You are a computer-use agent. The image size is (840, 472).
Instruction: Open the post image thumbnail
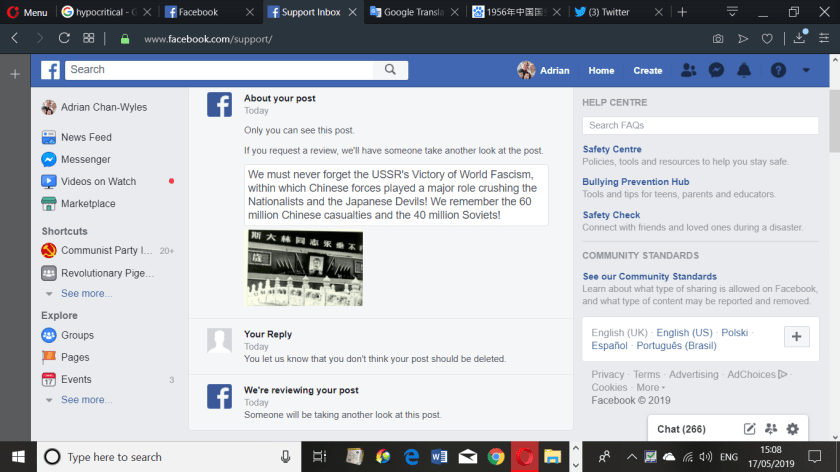click(304, 268)
